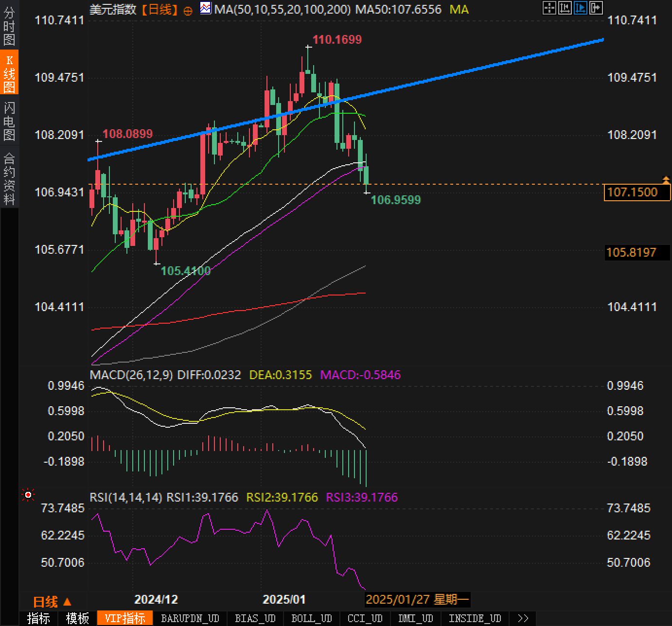The height and width of the screenshot is (626, 672).
Task: Open the 日线 period selector at bottom left
Action: pos(52,602)
